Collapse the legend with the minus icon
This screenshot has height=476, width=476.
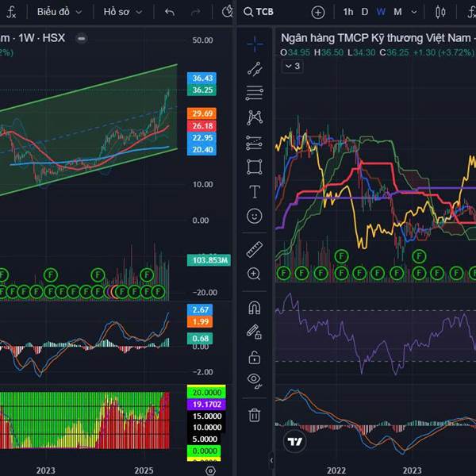(82, 39)
